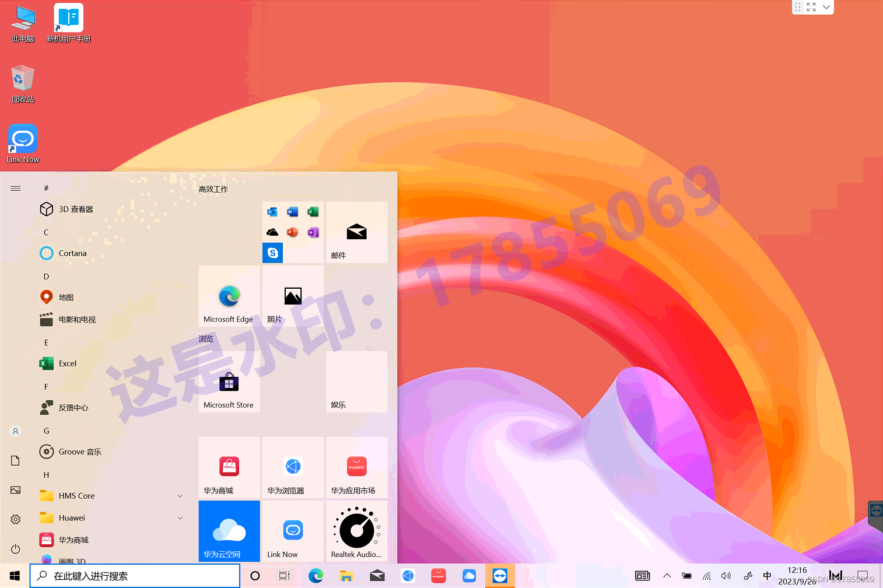883x588 pixels.
Task: Open Pictures from the Start menu rail
Action: point(16,490)
